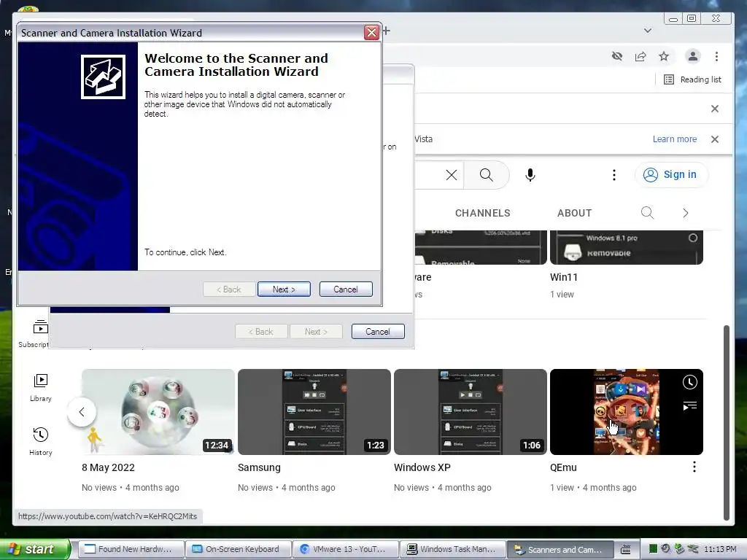Open Library in YouTube sidebar

41,388
